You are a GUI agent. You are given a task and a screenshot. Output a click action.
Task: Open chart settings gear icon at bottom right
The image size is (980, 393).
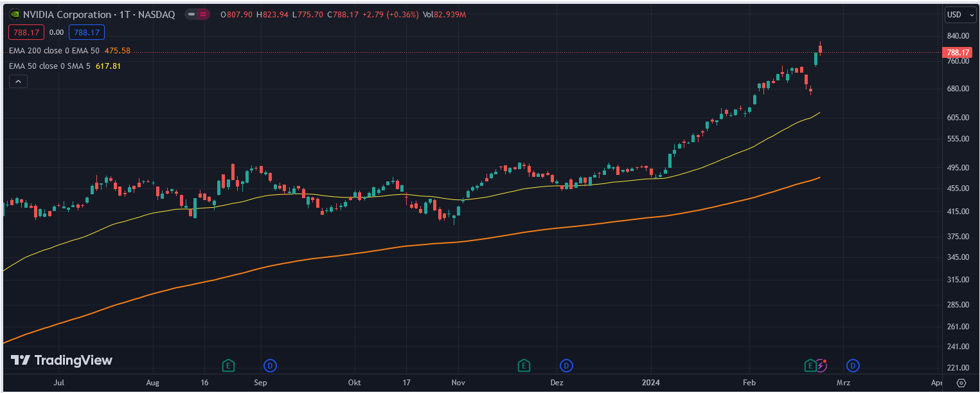coord(961,383)
